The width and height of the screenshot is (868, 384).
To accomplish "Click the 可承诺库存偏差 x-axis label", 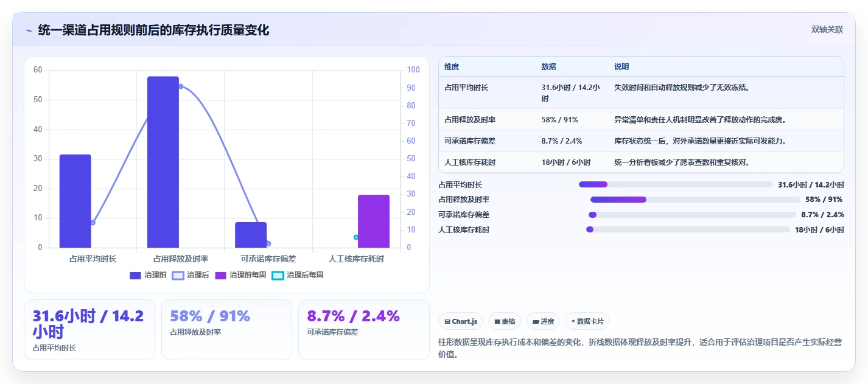I will (x=268, y=259).
